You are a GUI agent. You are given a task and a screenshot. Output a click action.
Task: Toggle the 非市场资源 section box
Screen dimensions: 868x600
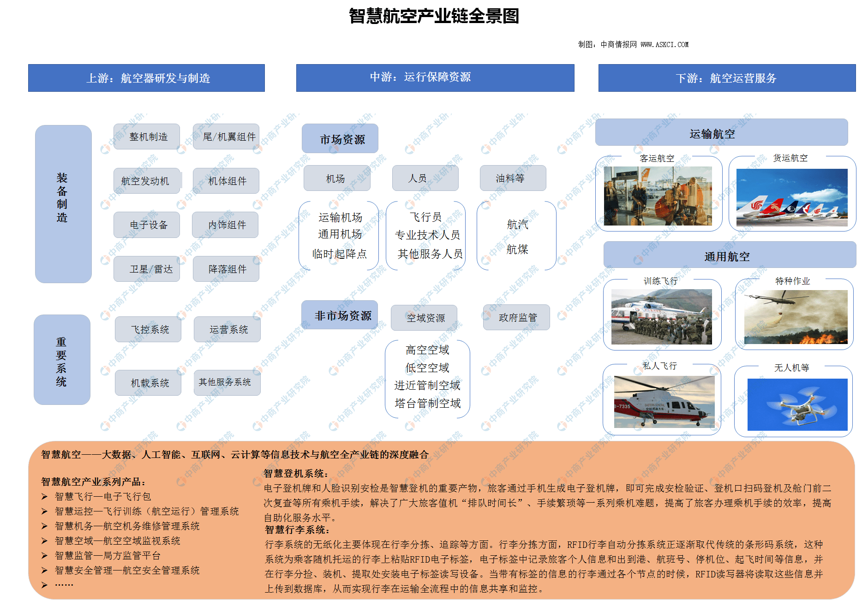coord(340,315)
